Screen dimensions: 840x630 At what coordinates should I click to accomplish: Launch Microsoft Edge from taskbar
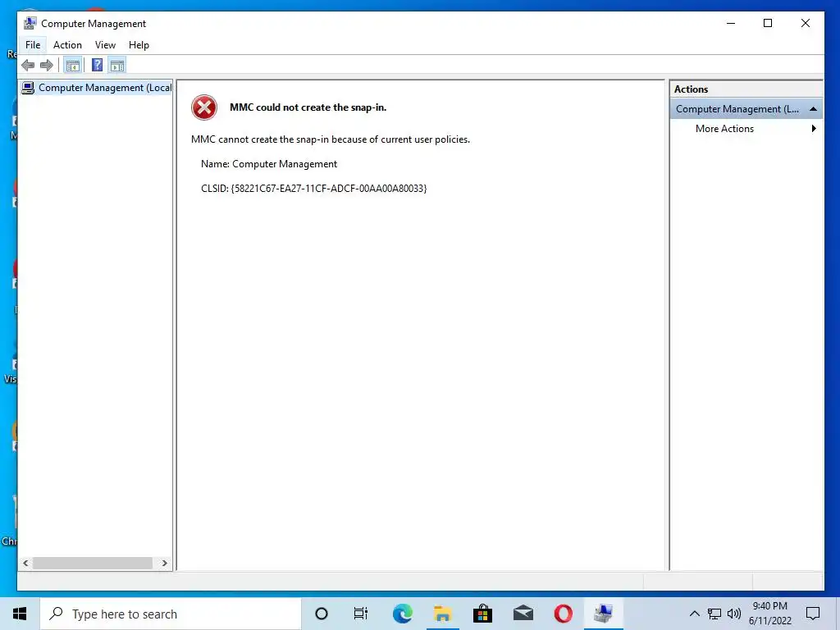click(402, 614)
